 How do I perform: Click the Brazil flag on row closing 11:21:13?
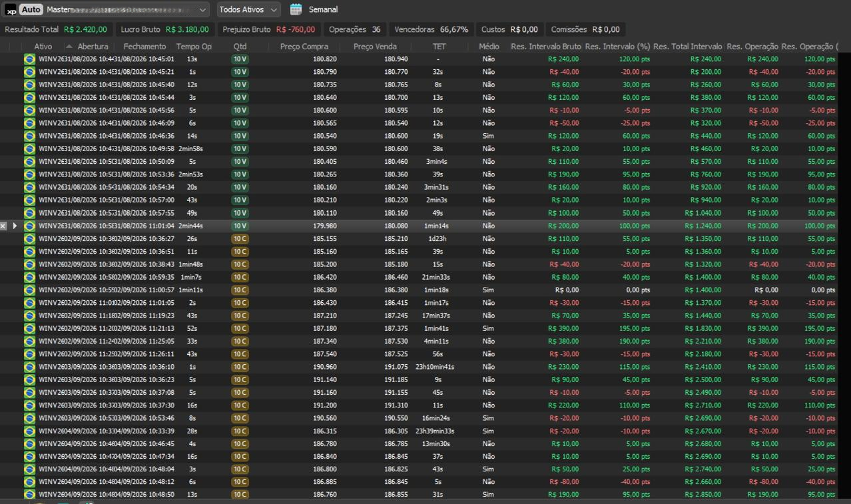29,328
